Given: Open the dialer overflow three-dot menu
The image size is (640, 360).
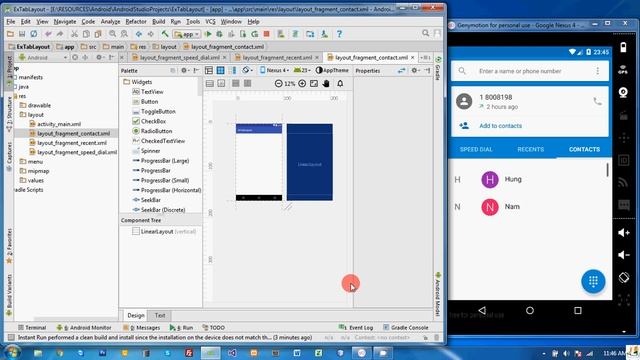Looking at the screenshot, I should pyautogui.click(x=598, y=71).
